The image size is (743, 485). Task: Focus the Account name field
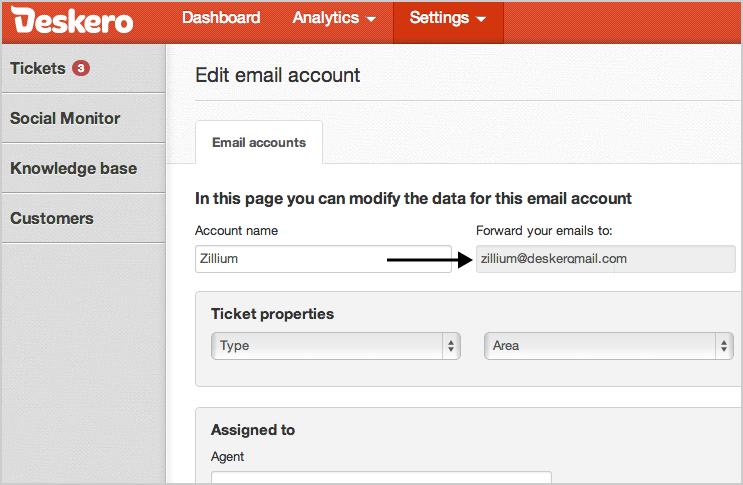[x=322, y=259]
